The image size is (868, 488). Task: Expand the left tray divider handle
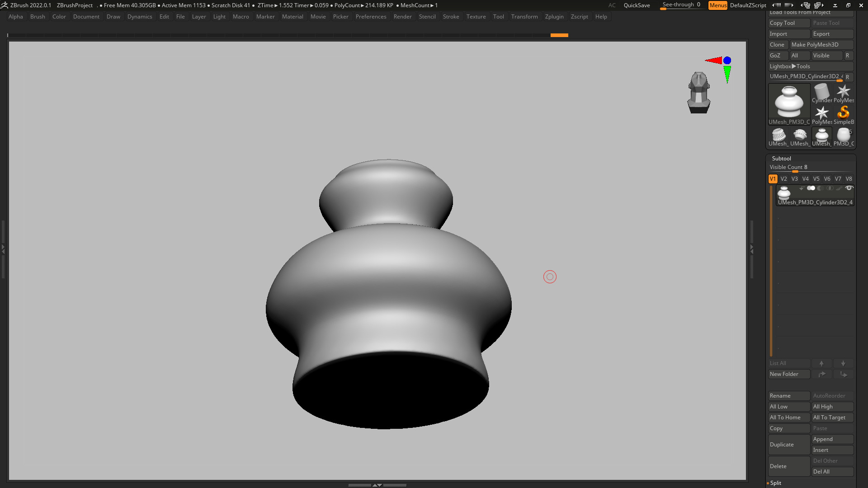3,249
